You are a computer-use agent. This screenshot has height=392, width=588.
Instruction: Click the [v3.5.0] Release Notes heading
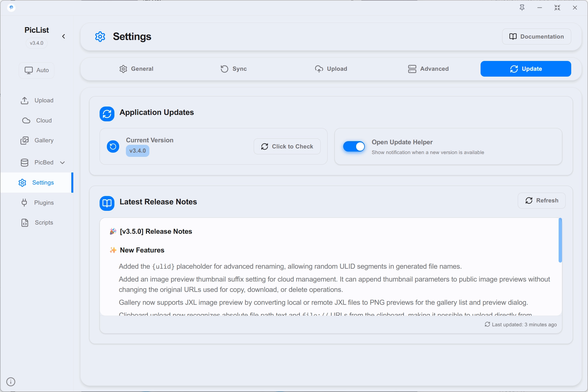156,232
